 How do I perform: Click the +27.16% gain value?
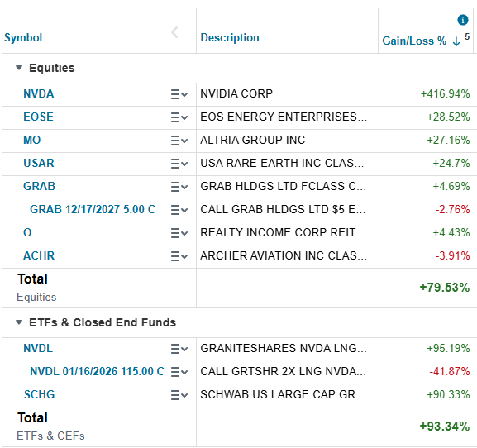pyautogui.click(x=448, y=140)
